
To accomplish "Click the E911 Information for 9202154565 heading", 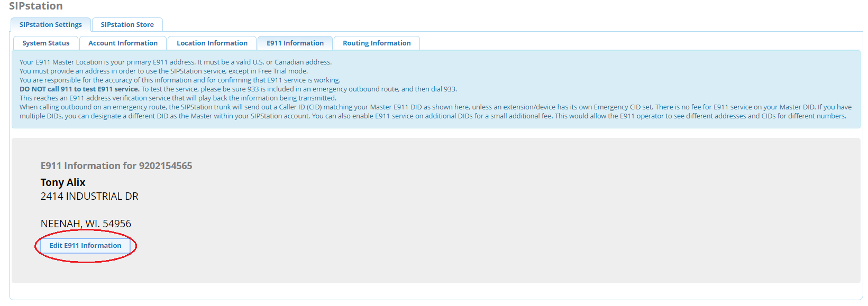I will click(116, 166).
